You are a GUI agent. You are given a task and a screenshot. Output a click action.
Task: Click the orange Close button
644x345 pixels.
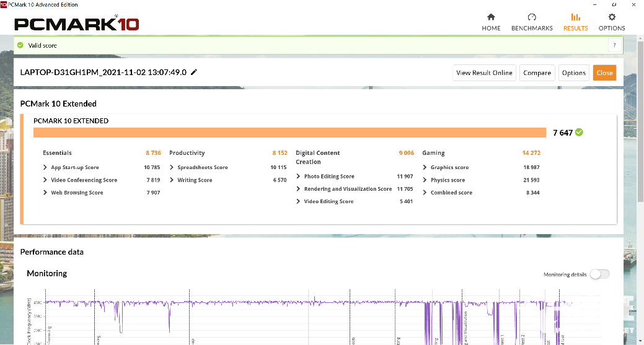(x=604, y=72)
